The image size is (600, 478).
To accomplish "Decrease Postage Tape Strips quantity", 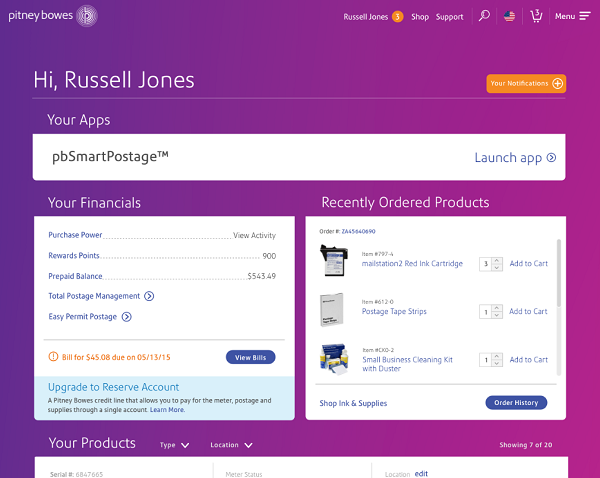I will pos(497,315).
